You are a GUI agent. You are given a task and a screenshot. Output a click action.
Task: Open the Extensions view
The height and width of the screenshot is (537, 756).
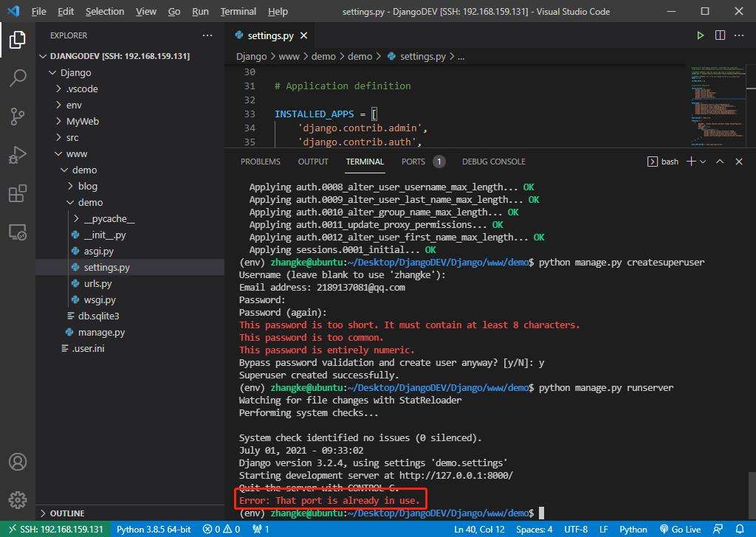click(18, 193)
